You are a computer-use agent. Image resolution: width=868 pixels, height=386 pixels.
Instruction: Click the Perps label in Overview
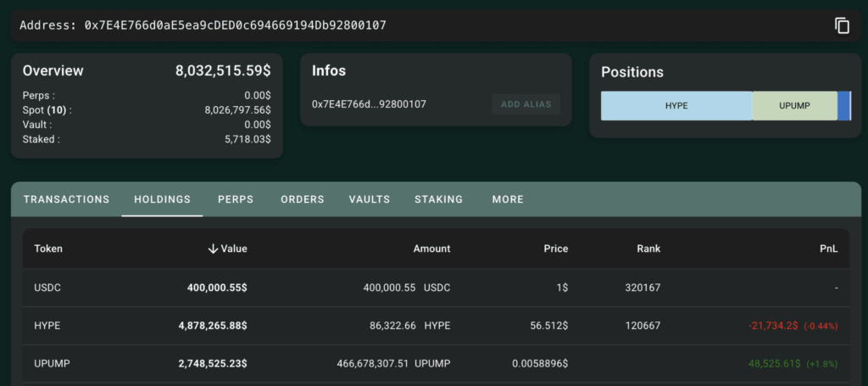pos(39,96)
